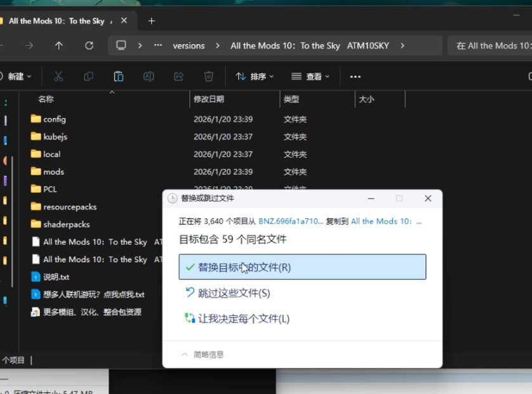Click the Share icon in the toolbar

(178, 76)
